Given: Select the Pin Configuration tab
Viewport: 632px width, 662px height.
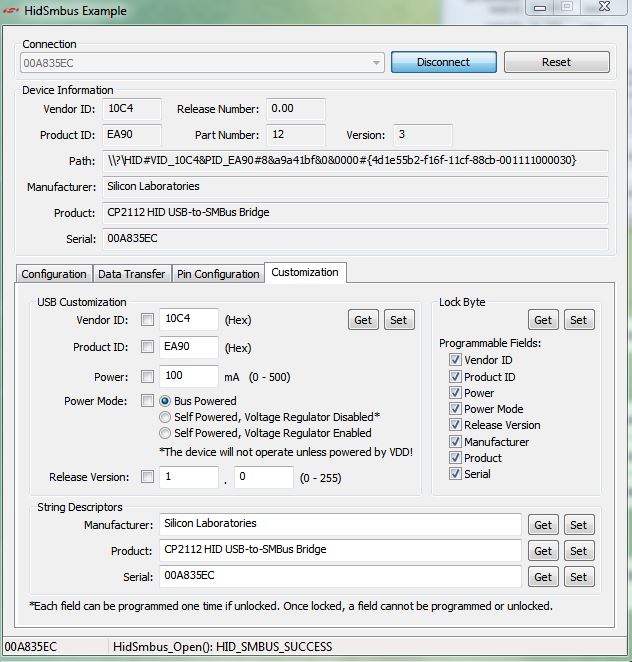Looking at the screenshot, I should [217, 274].
